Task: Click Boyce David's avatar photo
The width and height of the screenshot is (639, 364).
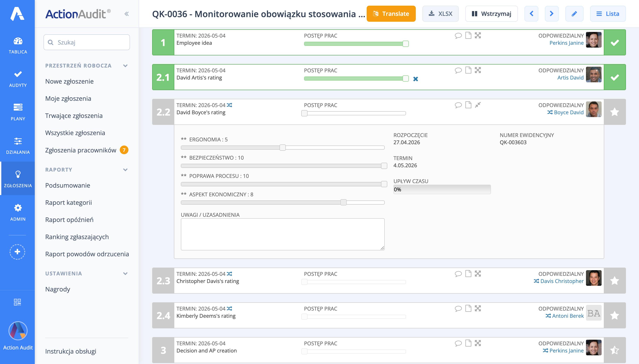Action: coord(594,109)
